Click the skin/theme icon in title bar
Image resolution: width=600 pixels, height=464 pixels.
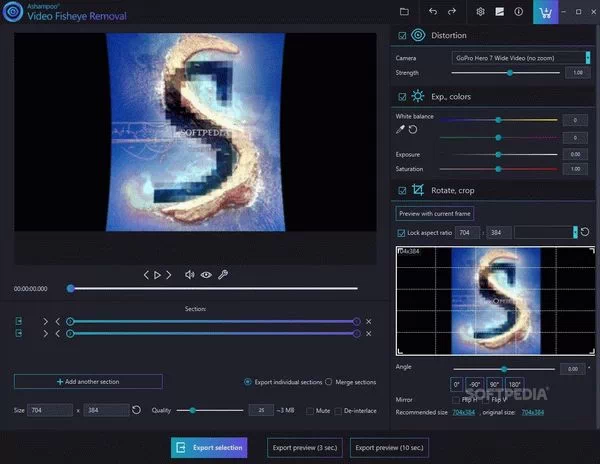499,12
